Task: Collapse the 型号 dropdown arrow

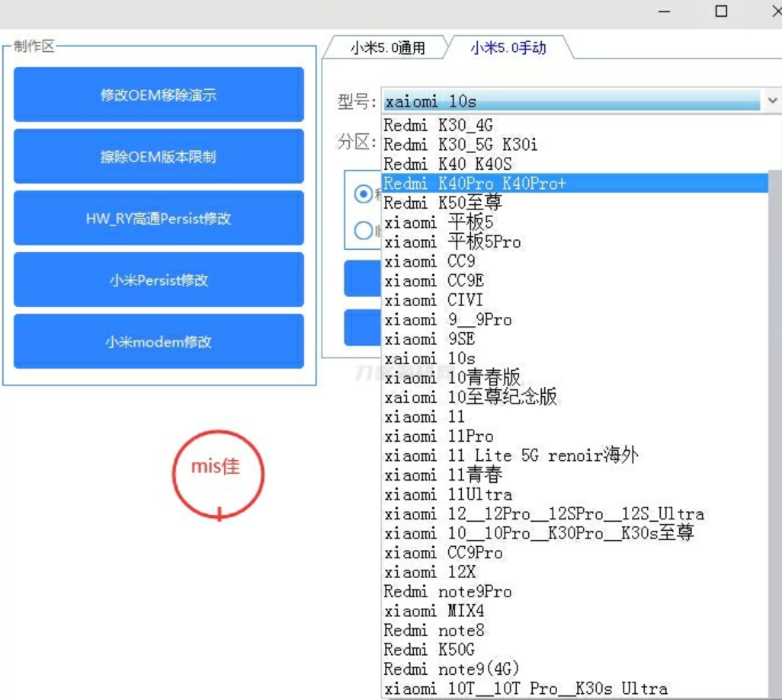Action: click(772, 101)
